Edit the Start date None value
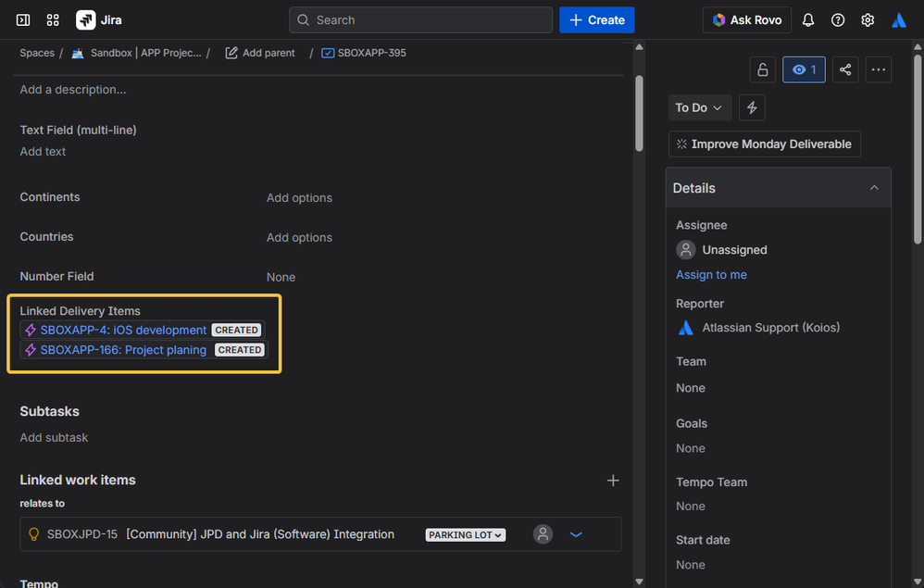Screen dimensions: 924x588 tap(691, 565)
